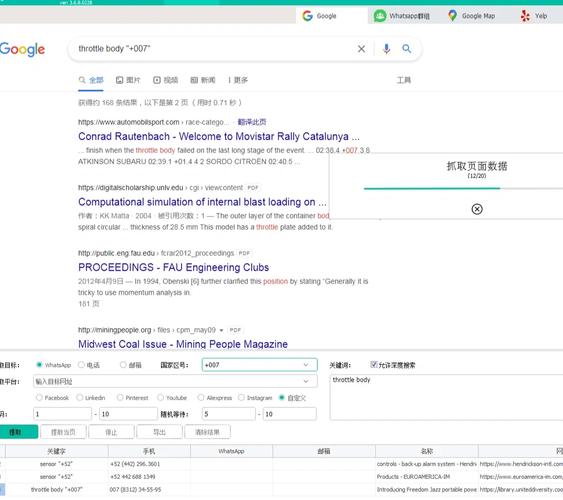Choose the Youtube platform radio button
Viewport: 563px width, 500px height.
[x=160, y=398]
